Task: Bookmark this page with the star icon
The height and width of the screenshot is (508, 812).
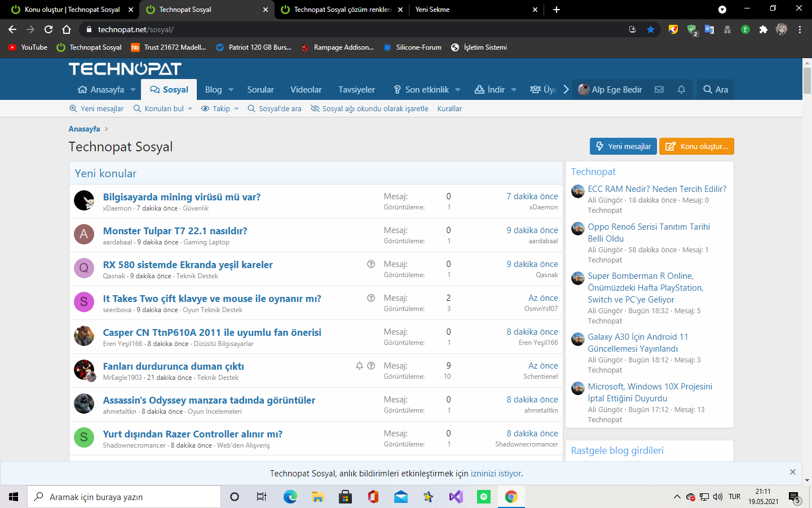Action: (x=651, y=29)
